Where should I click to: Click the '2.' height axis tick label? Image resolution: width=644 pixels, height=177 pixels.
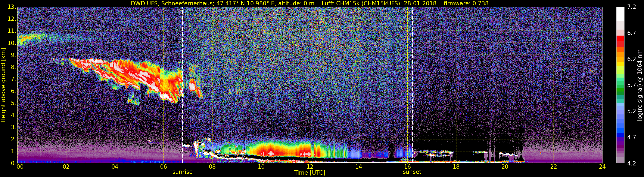point(13,139)
